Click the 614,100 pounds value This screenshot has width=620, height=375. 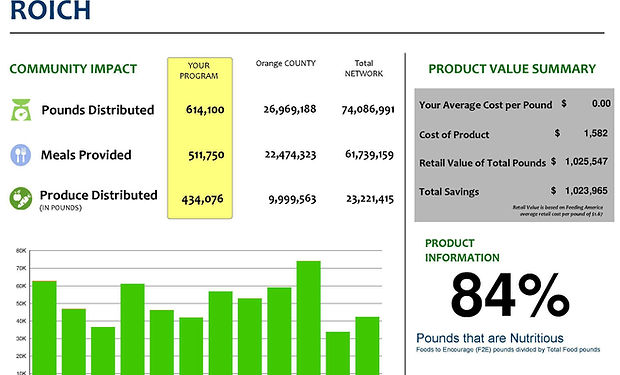(205, 110)
